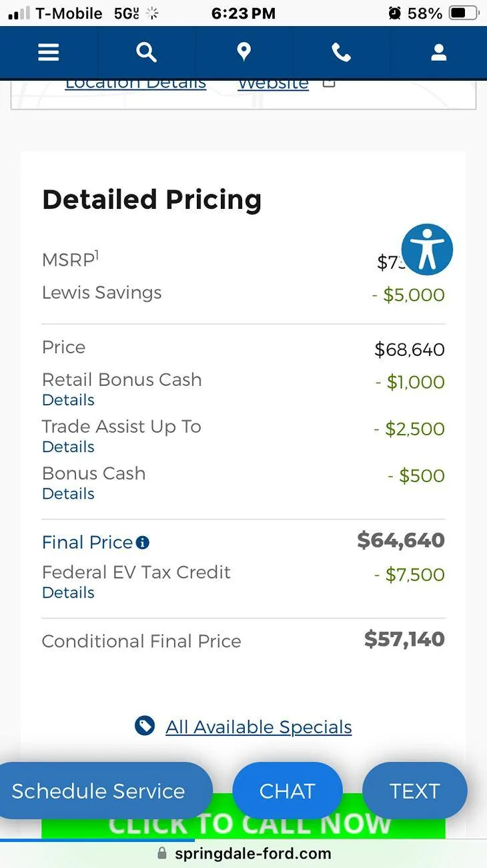
Task: Tap the Final Price info icon
Action: coord(143,543)
